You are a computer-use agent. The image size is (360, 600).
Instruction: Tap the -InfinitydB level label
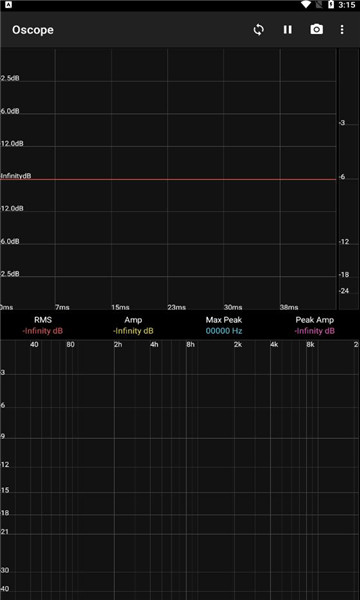(x=16, y=176)
